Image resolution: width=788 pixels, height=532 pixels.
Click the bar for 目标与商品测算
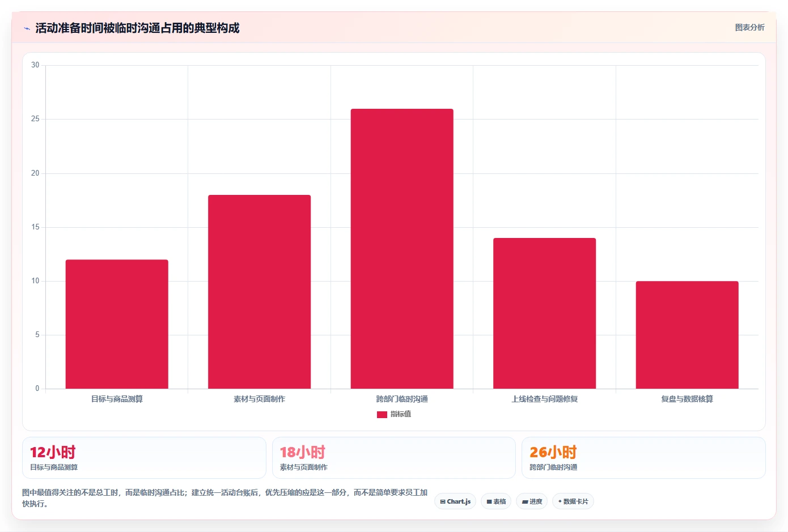(117, 324)
